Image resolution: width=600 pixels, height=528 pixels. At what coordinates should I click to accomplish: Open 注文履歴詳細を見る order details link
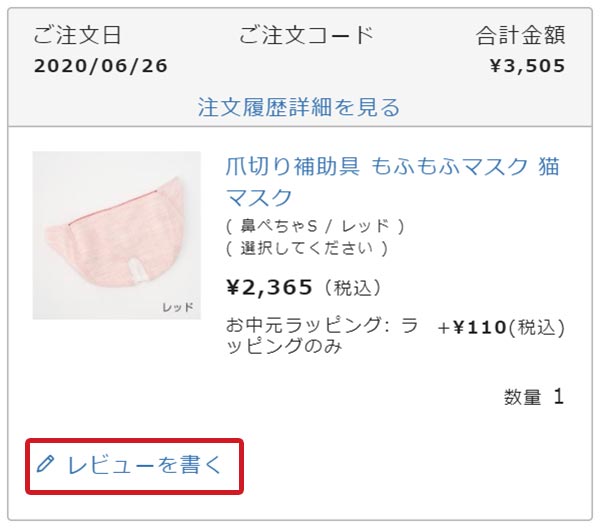click(x=299, y=107)
